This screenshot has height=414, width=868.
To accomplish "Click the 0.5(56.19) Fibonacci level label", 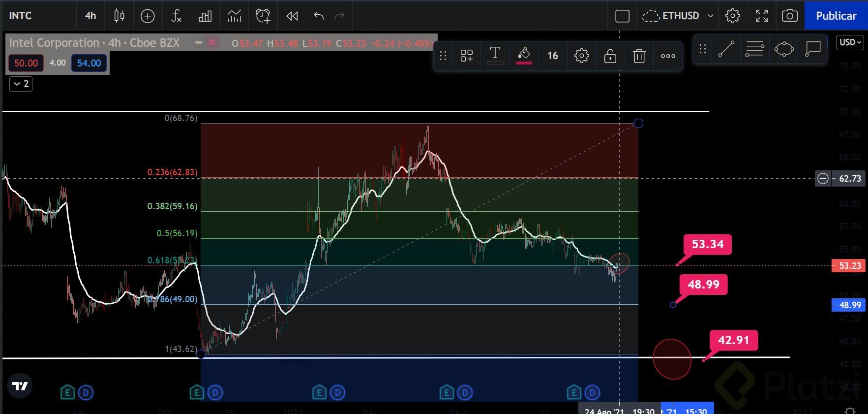I will (177, 233).
